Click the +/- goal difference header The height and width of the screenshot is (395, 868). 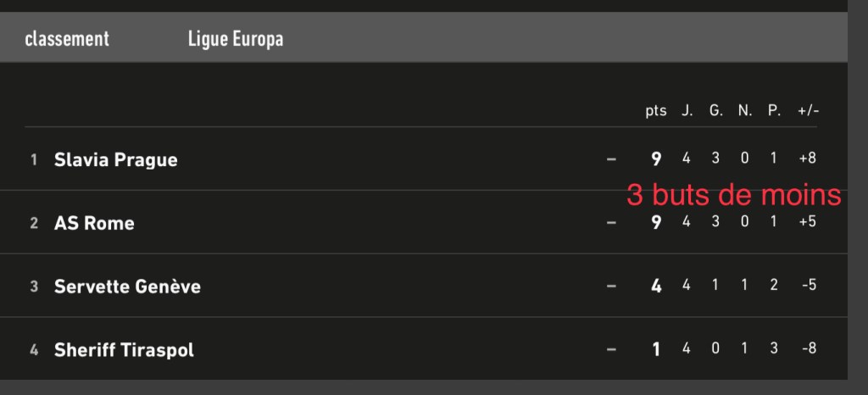[808, 111]
